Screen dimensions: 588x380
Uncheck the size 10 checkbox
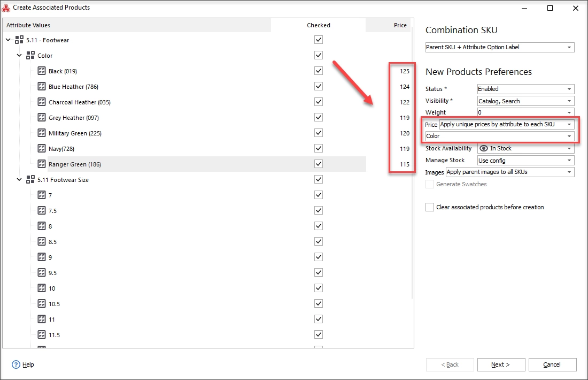(x=319, y=288)
